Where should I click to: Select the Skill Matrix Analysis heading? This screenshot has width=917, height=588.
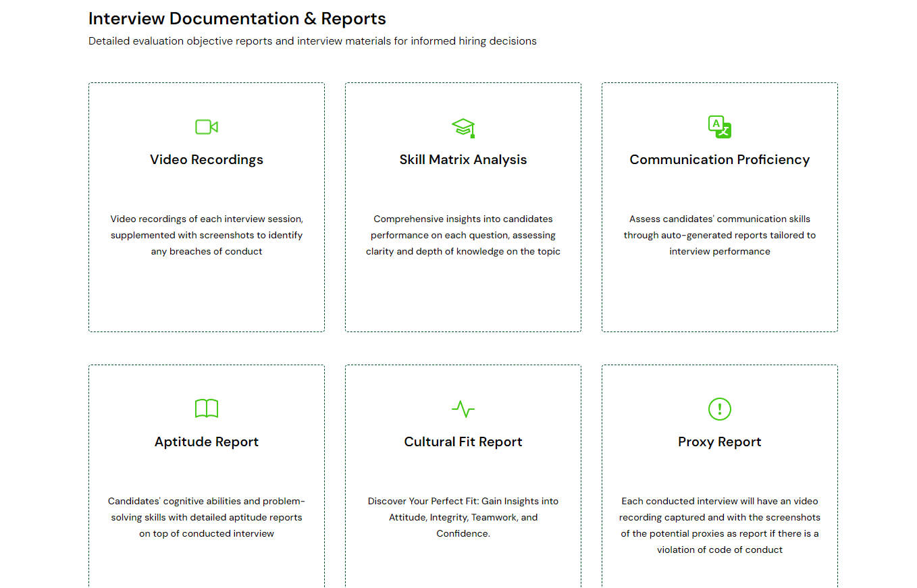point(463,160)
